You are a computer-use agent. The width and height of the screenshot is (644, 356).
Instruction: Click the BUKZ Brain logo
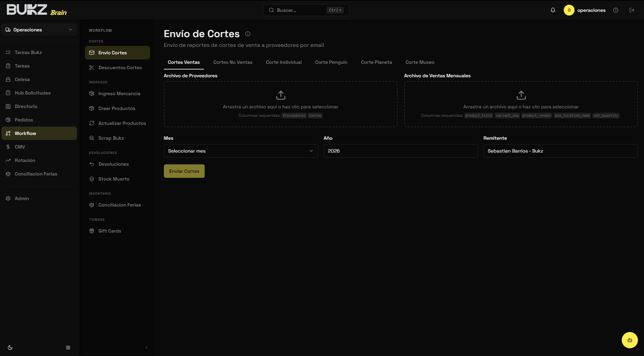(x=36, y=10)
